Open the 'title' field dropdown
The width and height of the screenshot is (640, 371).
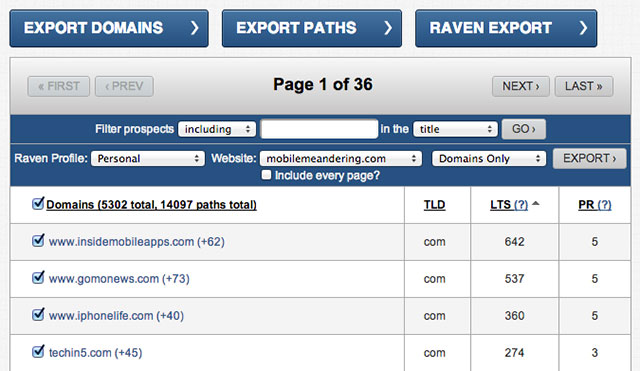pos(456,129)
